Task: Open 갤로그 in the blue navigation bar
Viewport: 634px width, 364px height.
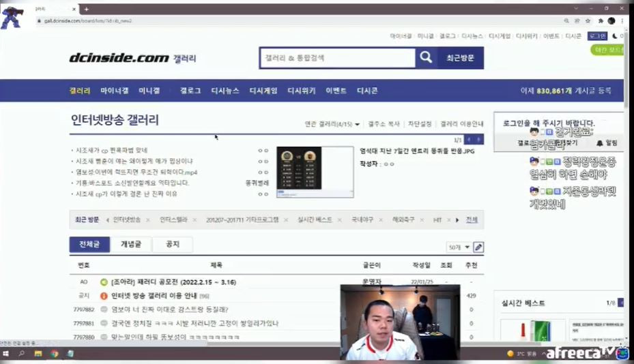Action: point(190,91)
